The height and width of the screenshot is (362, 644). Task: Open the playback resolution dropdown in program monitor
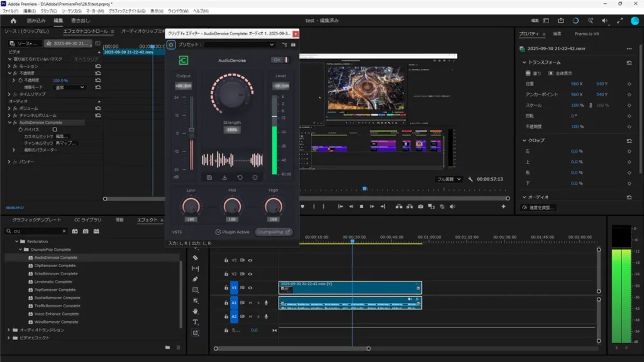pos(448,179)
